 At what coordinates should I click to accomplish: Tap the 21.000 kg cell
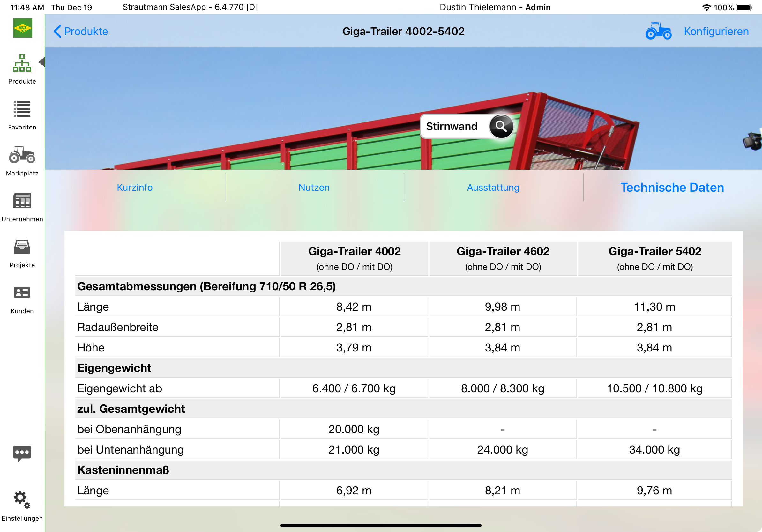[x=354, y=449]
